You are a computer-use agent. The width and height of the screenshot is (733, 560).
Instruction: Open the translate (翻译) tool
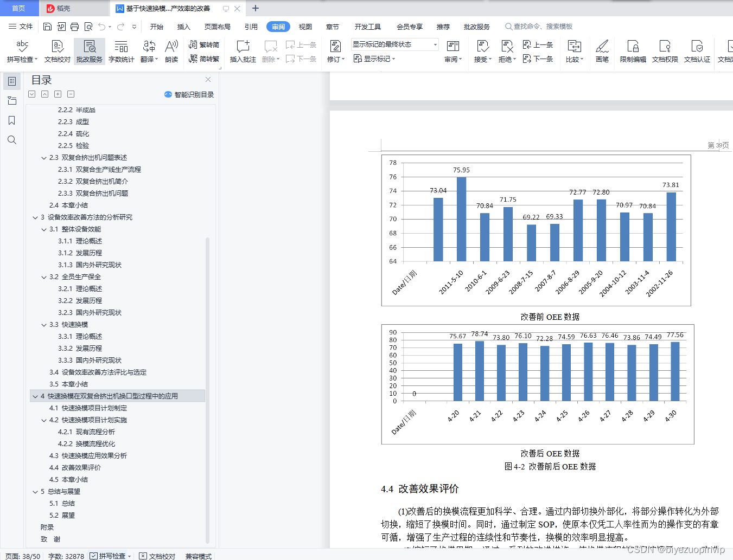pyautogui.click(x=149, y=52)
